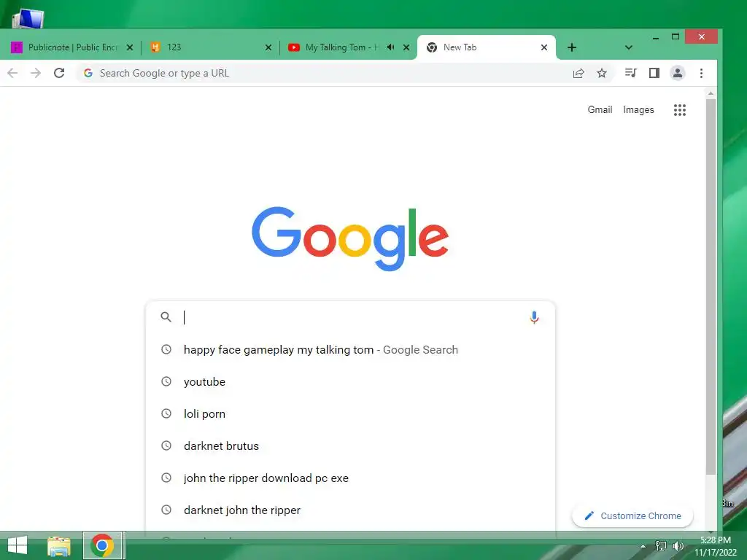Click the clock icon beside happy face gameplay
Image resolution: width=747 pixels, height=560 pixels.
coord(166,349)
